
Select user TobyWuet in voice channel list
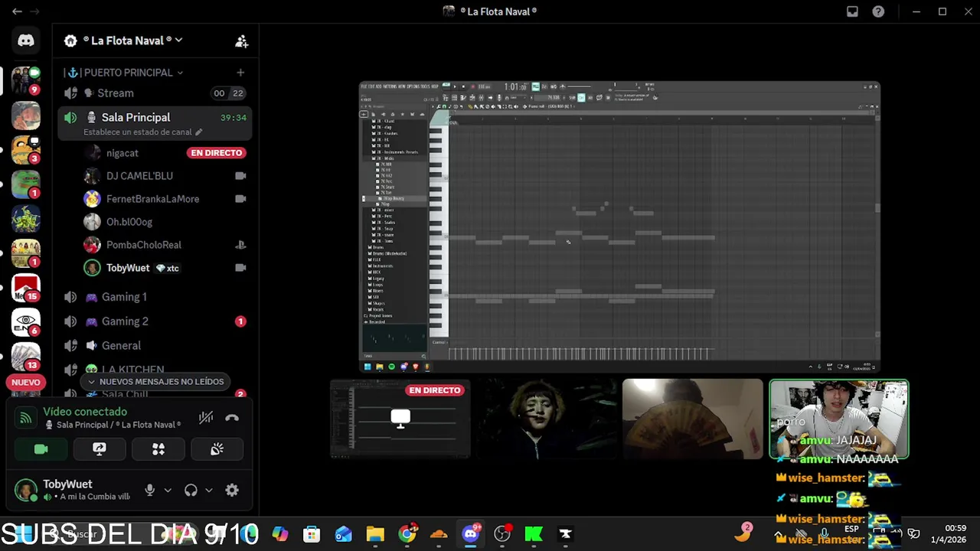(128, 268)
